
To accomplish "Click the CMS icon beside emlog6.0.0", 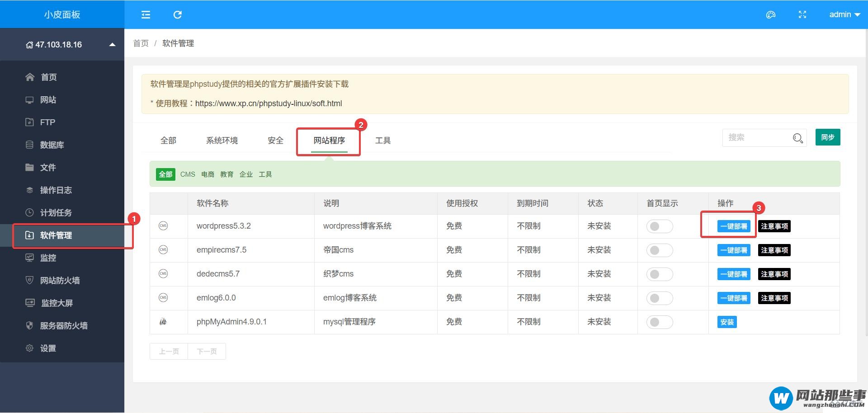I will pyautogui.click(x=163, y=298).
